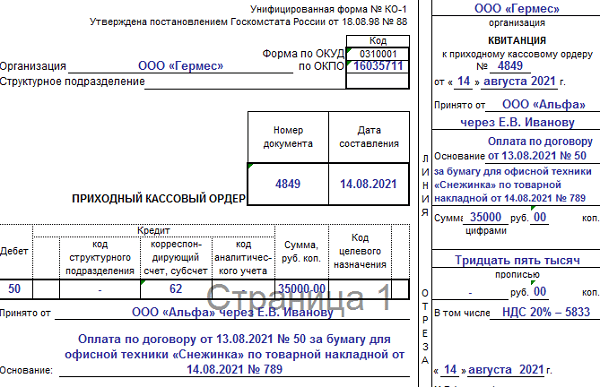The height and width of the screenshot is (387, 600).
Task: Click the Дата составления header cell
Action: tap(369, 137)
